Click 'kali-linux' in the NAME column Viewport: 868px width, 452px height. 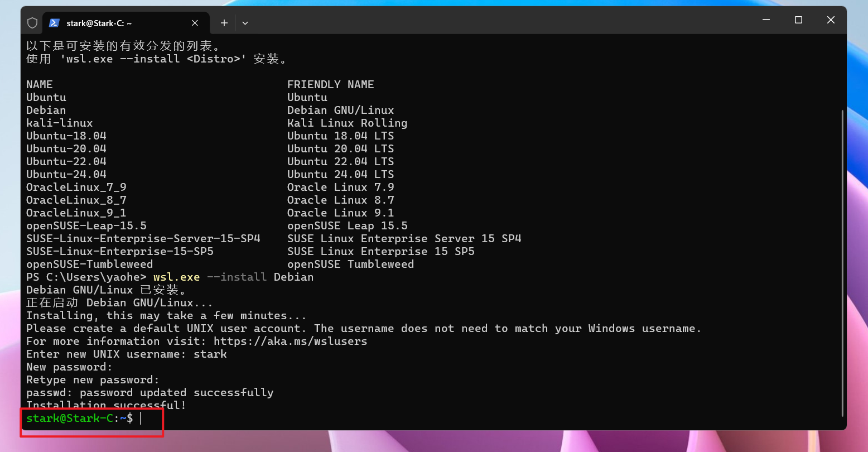60,123
